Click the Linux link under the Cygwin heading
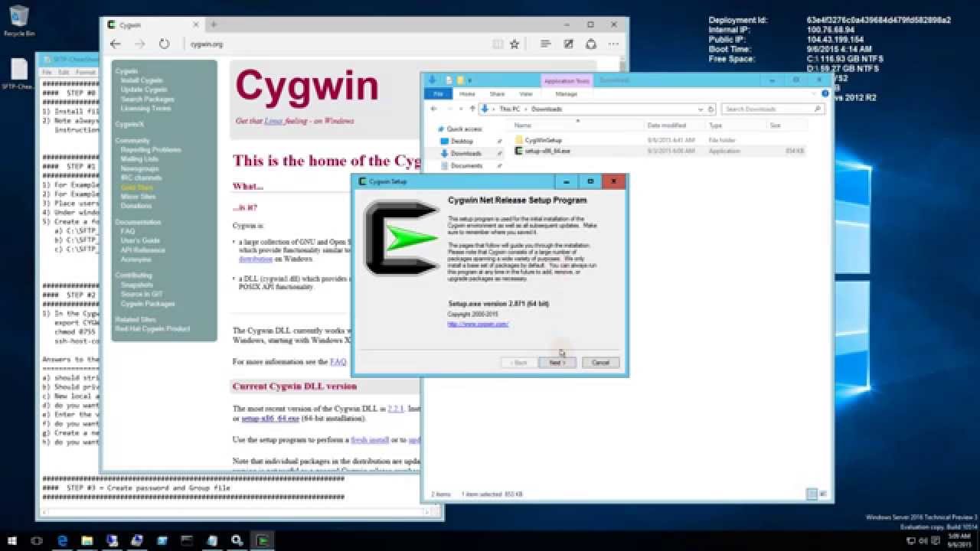The width and height of the screenshot is (980, 551). [x=273, y=121]
